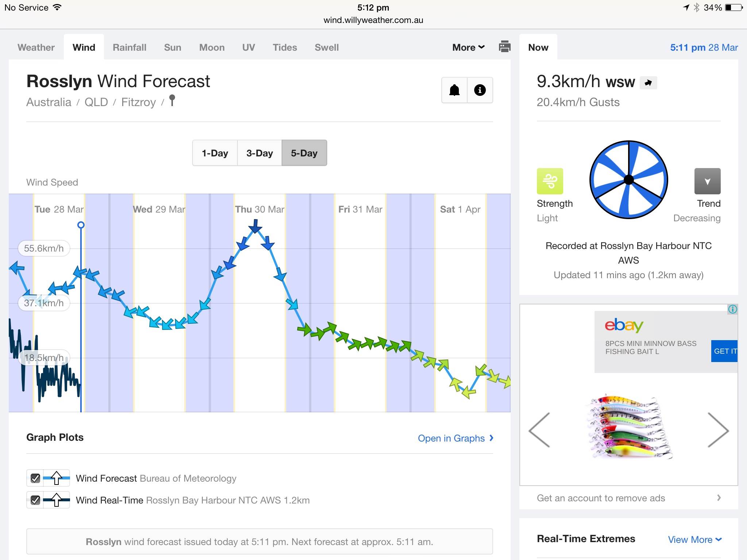Click the bell alert notification icon

point(454,90)
